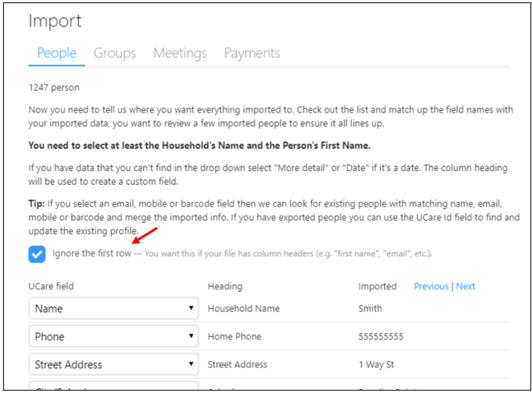Select the Payments tab
Screen dimensions: 532x393
point(252,53)
